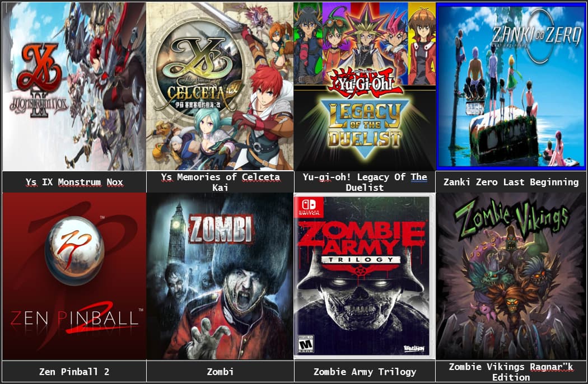This screenshot has width=588, height=384.
Task: Open the Zombie Vikings cover artwork
Action: tap(511, 277)
